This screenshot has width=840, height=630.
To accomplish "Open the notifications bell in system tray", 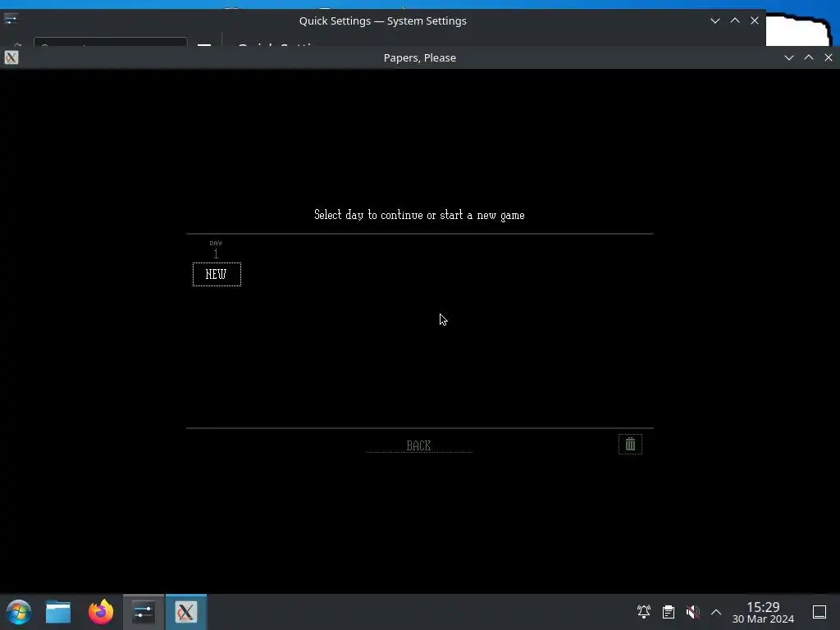I will (x=644, y=612).
